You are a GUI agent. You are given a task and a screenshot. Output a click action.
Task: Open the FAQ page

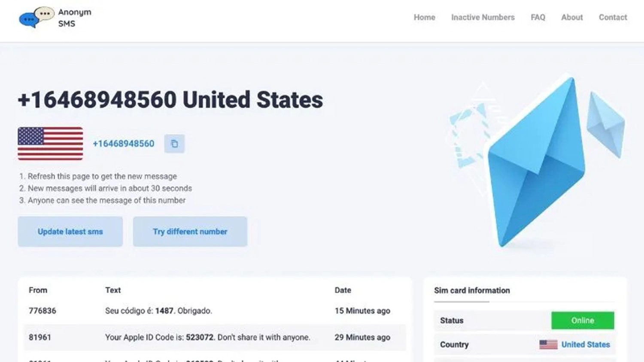pyautogui.click(x=538, y=17)
